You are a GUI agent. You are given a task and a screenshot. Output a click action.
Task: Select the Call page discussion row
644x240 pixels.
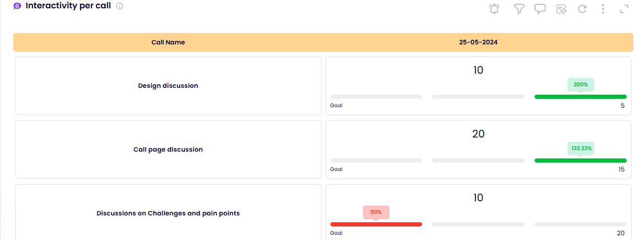pyautogui.click(x=168, y=150)
